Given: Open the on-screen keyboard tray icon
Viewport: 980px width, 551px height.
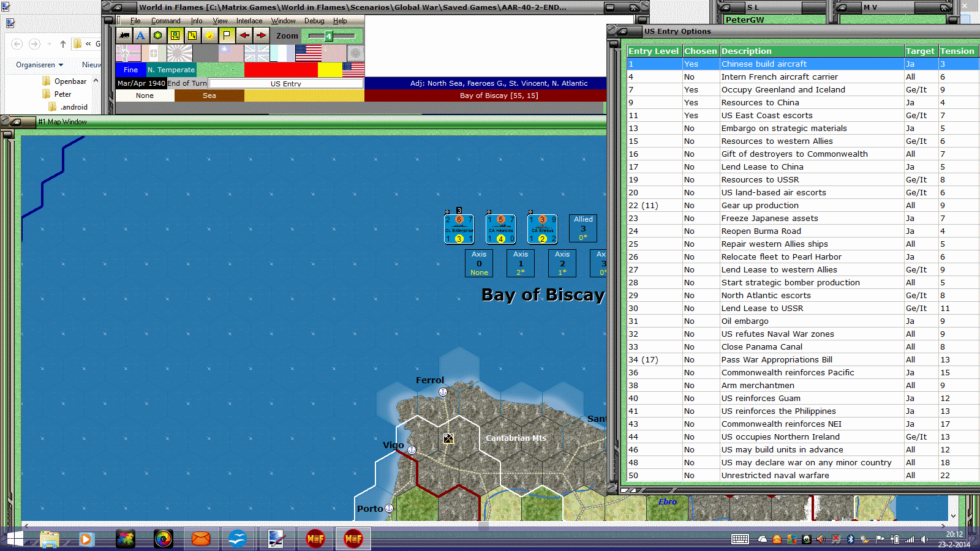Looking at the screenshot, I should pos(740,539).
